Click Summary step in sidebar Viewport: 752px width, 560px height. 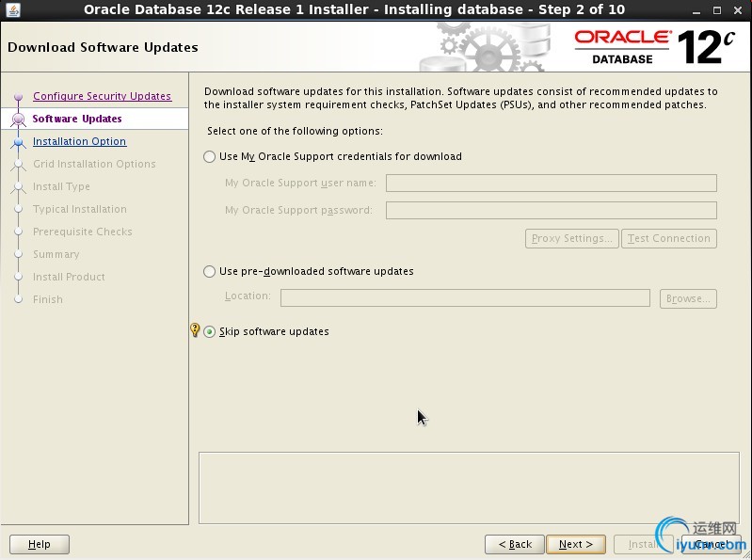(x=56, y=254)
